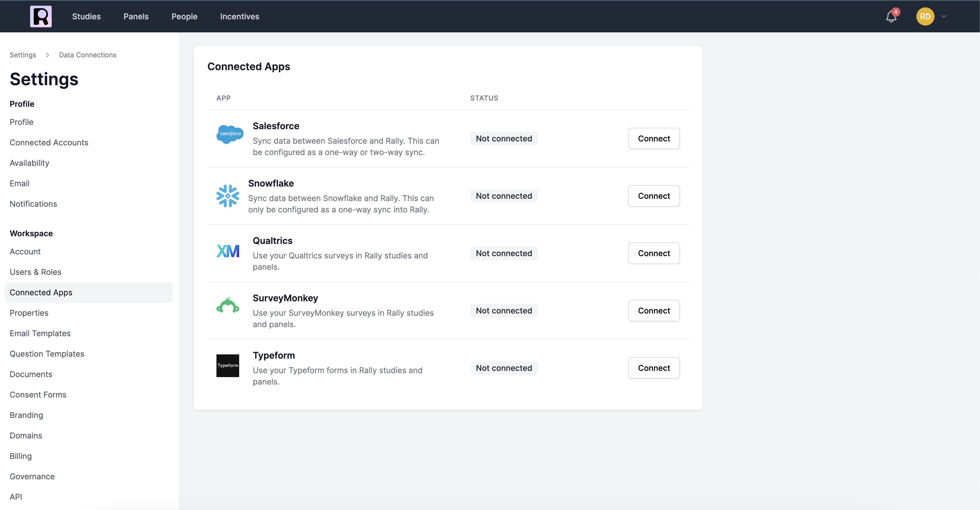Go to the People section

184,17
